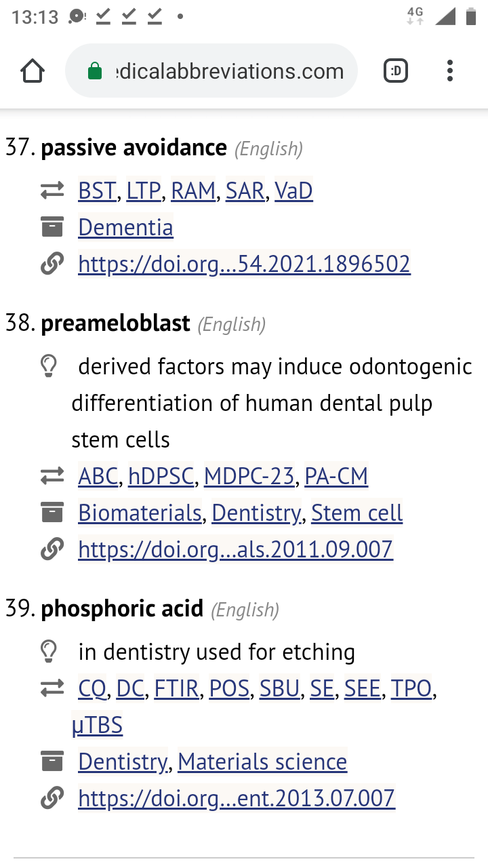The width and height of the screenshot is (488, 868).
Task: Open the MDPC-23 abbreviation link
Action: pyautogui.click(x=249, y=477)
